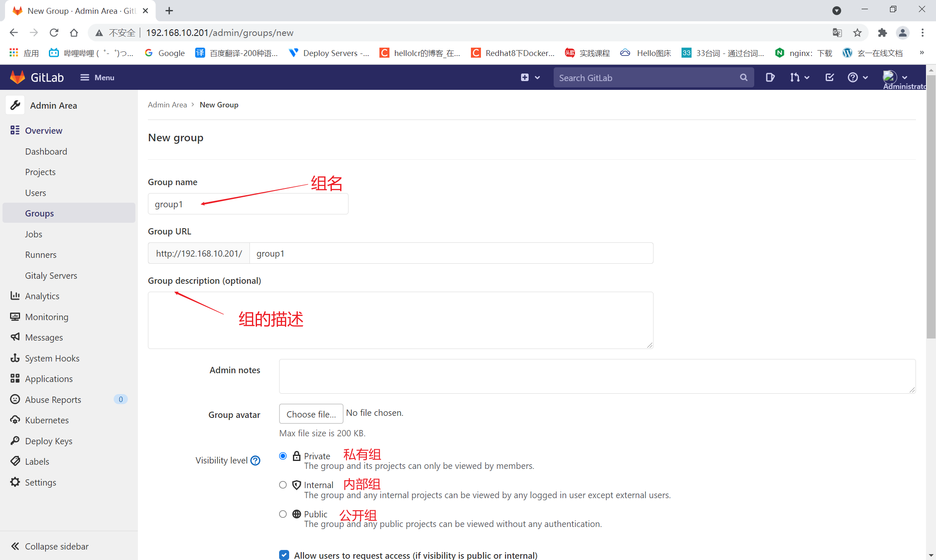
Task: Click the search magnifier icon
Action: coord(743,77)
